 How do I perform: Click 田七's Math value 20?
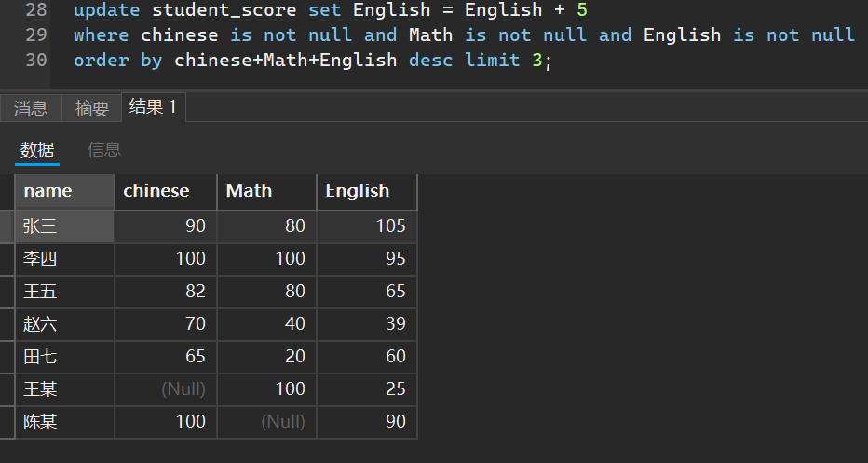coord(266,357)
